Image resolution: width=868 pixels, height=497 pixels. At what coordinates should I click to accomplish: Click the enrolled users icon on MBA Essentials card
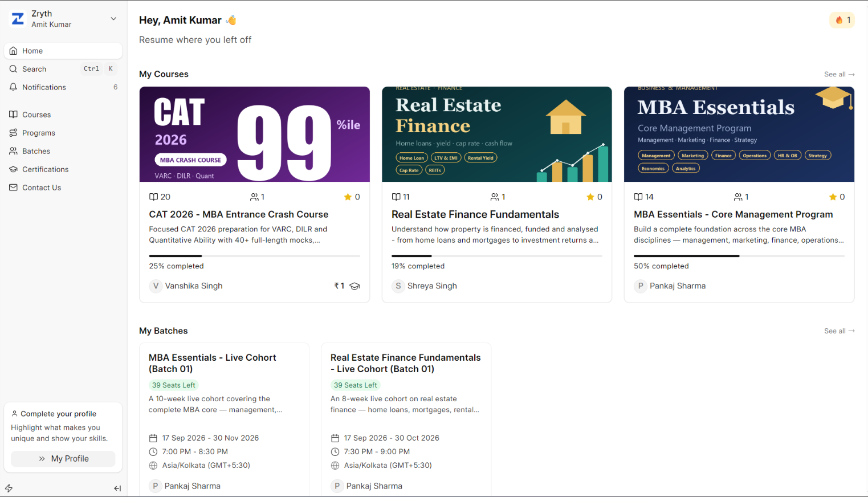click(x=738, y=197)
